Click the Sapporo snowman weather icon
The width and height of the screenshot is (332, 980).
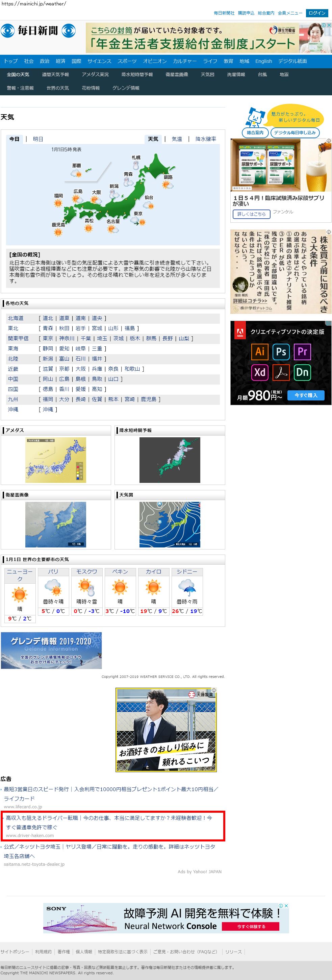(x=136, y=166)
